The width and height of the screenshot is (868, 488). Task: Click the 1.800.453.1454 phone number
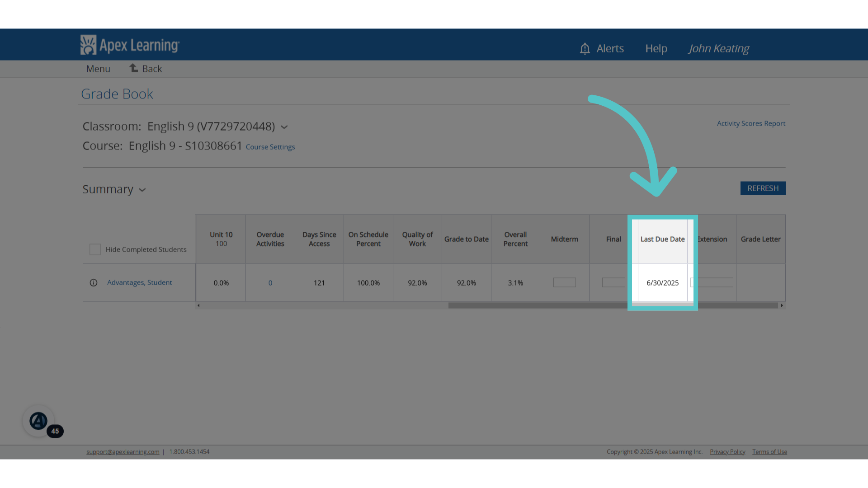point(189,452)
